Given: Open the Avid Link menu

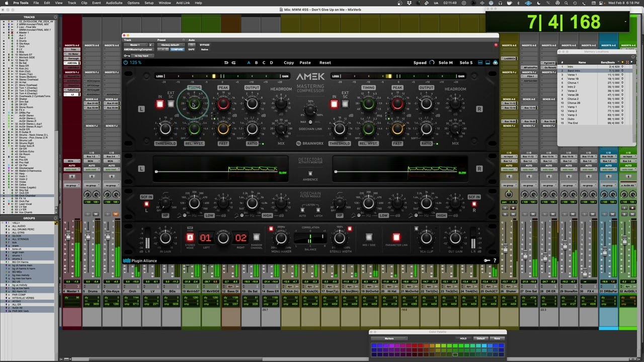Looking at the screenshot, I should [183, 3].
